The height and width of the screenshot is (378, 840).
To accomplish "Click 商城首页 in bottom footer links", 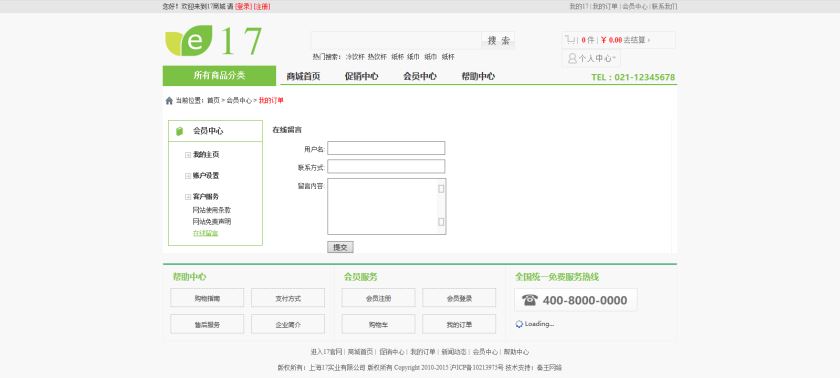I will pyautogui.click(x=360, y=352).
